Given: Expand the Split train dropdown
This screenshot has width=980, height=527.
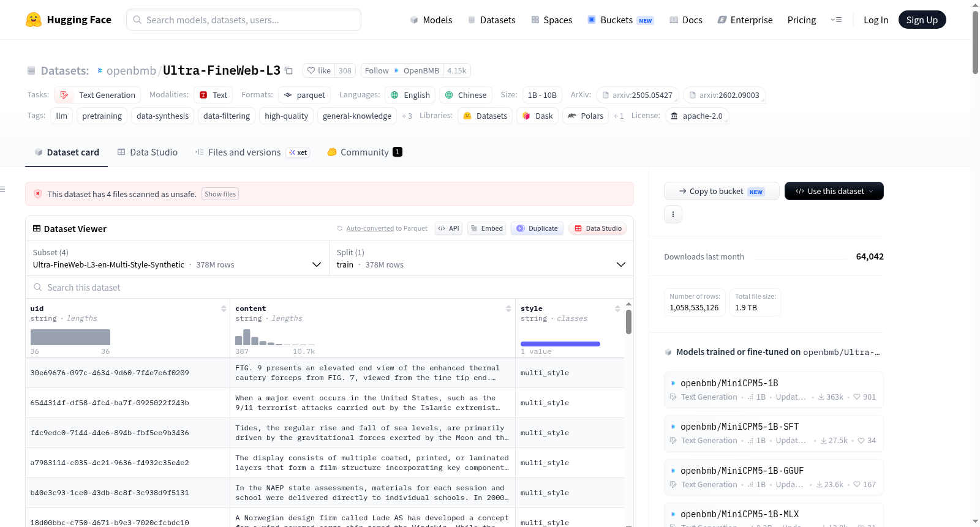Looking at the screenshot, I should pyautogui.click(x=481, y=258).
